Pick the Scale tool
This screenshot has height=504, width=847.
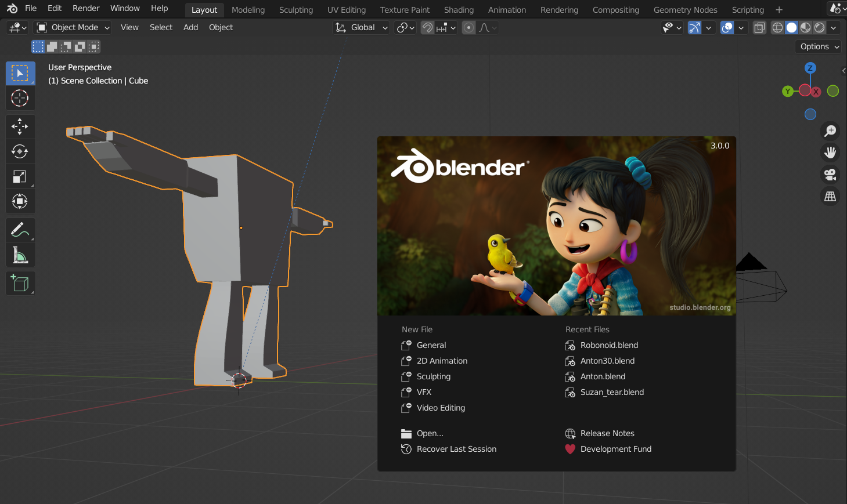20,176
